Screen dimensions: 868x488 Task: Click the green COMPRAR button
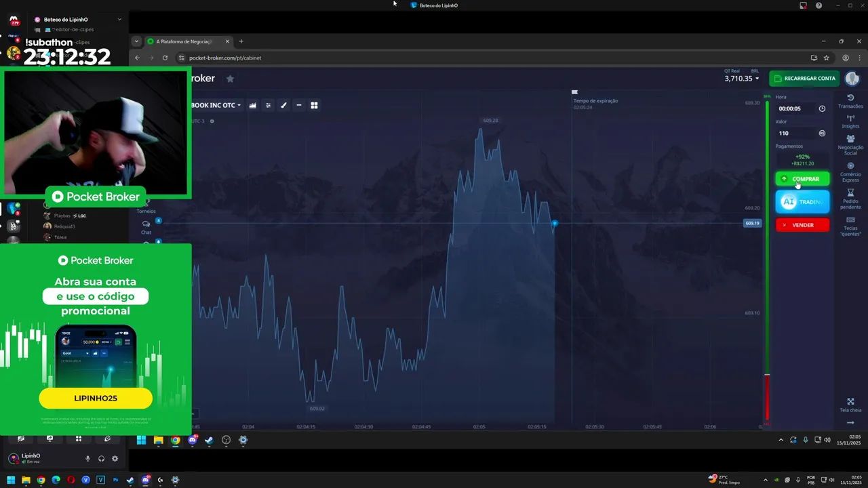[x=802, y=179]
